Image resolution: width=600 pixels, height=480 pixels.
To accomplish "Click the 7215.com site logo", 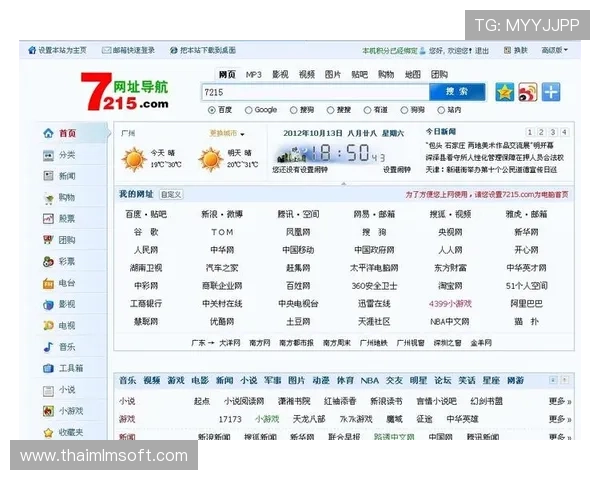I will (125, 92).
